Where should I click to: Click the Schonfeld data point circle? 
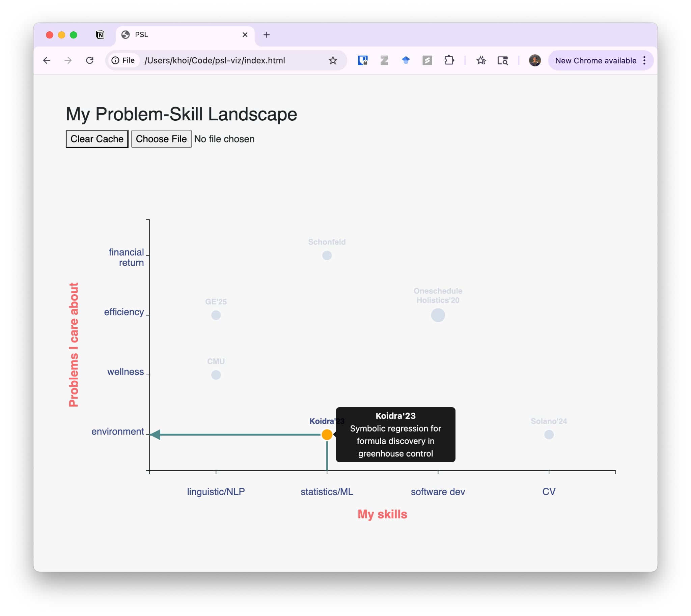coord(327,255)
